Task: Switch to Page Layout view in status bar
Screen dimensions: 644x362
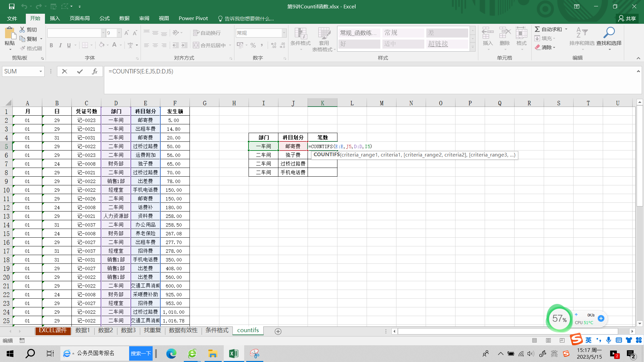Action: coord(548,341)
